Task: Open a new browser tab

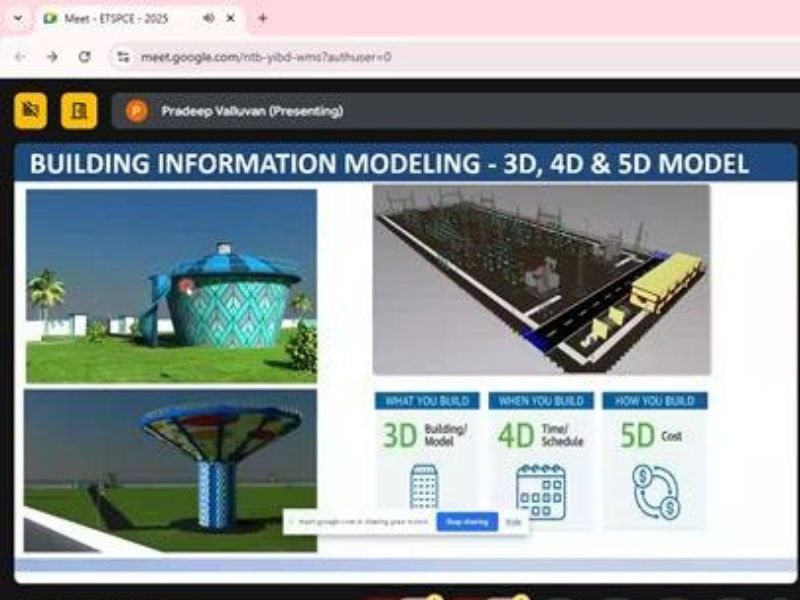Action: 263,18
